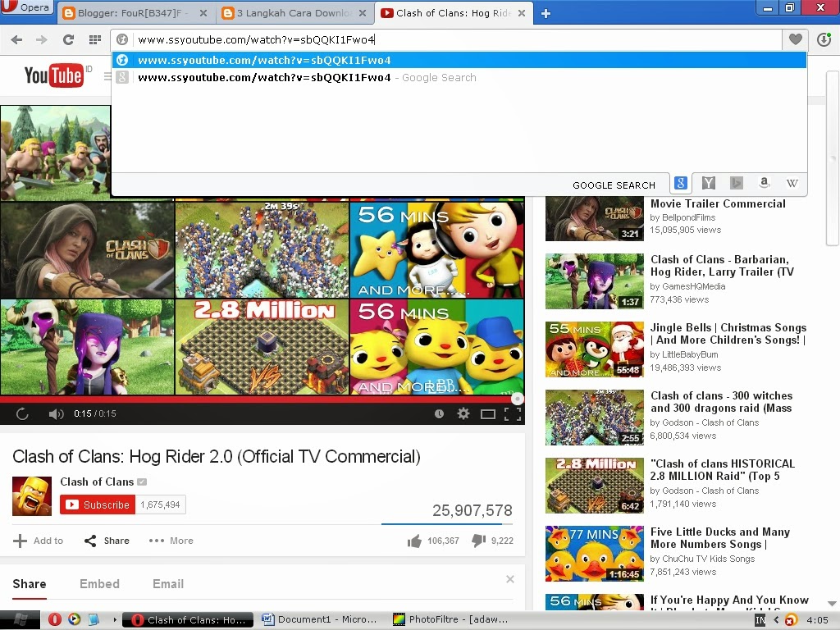Toggle the watch later clock icon
840x630 pixels.
point(439,414)
